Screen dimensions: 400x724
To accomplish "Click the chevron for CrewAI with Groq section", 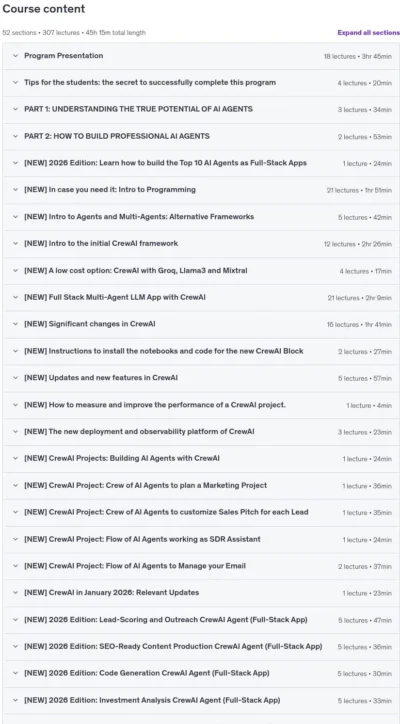I will [15, 271].
